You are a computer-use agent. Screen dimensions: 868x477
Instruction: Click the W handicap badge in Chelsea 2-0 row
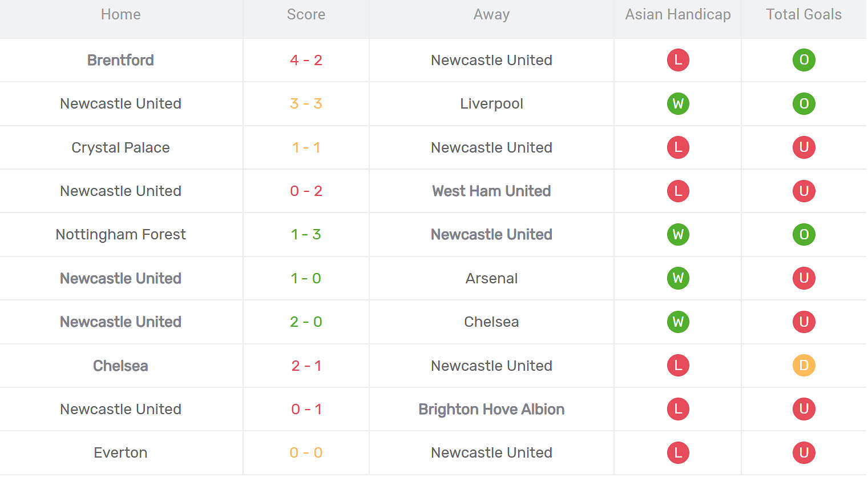coord(678,322)
